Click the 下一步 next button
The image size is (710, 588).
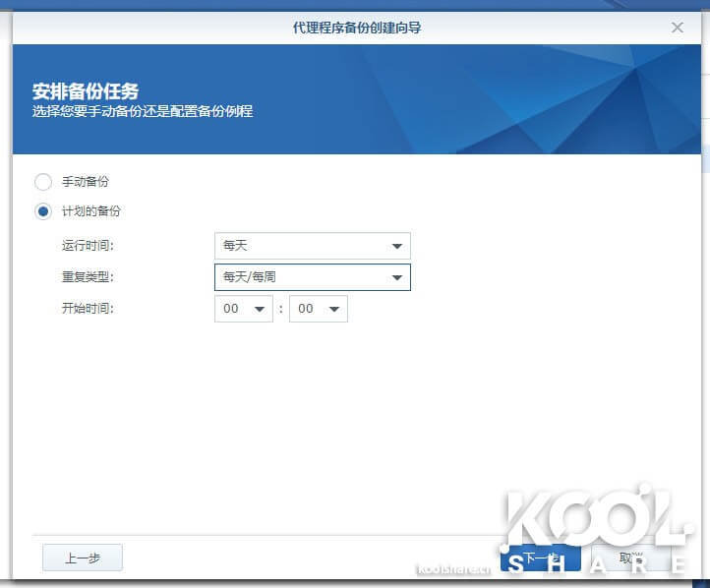tap(541, 558)
